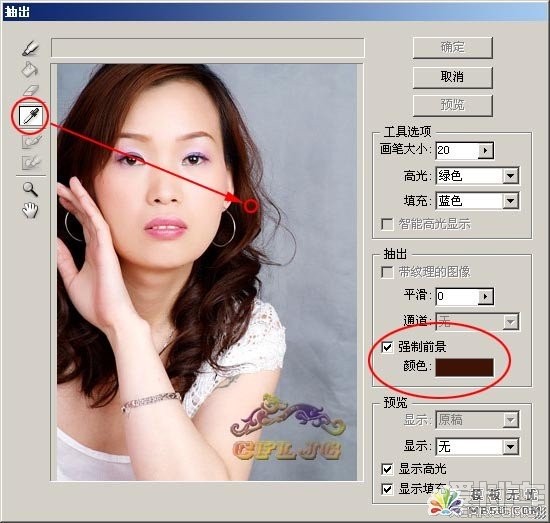Toggle the 显示高光 checkbox

tap(387, 469)
